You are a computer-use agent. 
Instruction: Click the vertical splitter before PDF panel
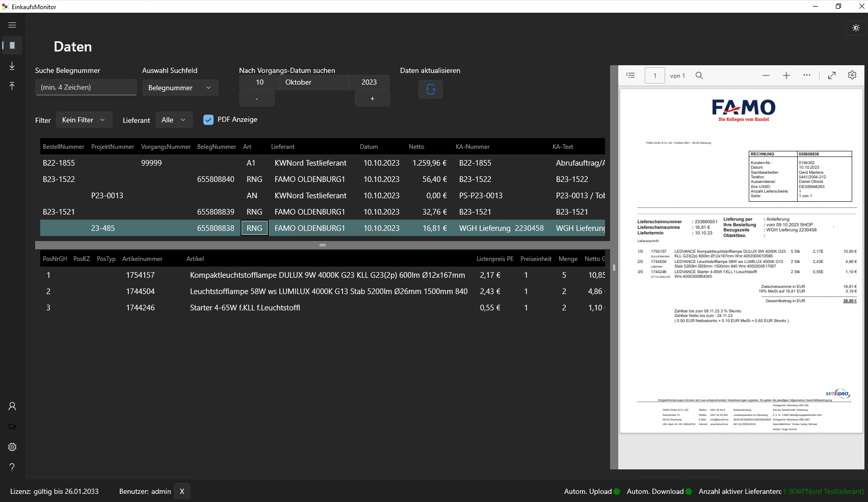(x=614, y=267)
